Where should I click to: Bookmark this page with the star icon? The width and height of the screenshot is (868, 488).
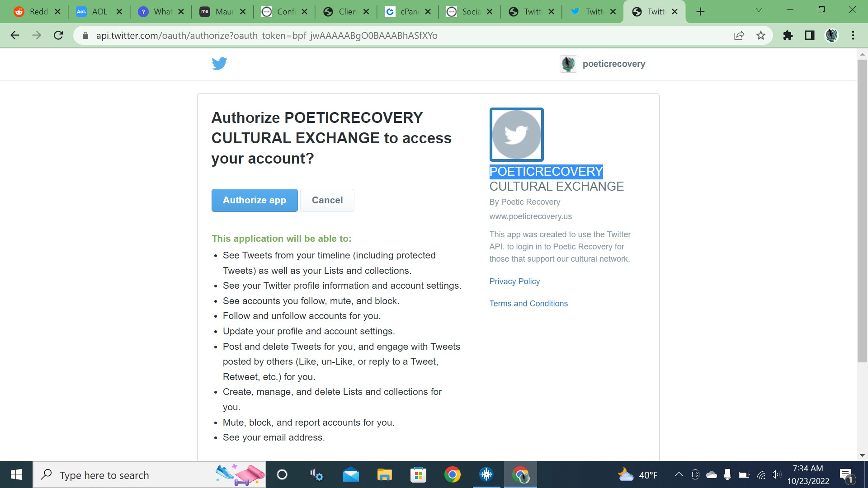click(x=761, y=35)
